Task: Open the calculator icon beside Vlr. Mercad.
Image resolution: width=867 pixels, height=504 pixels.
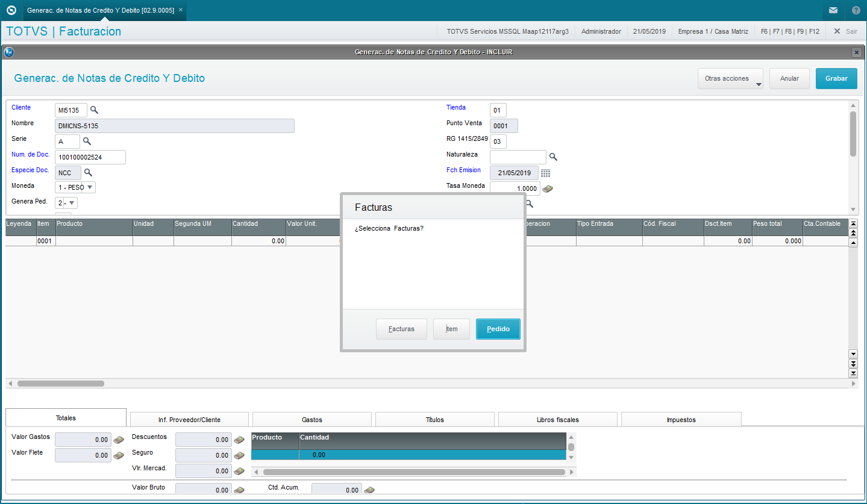Action: click(x=239, y=471)
